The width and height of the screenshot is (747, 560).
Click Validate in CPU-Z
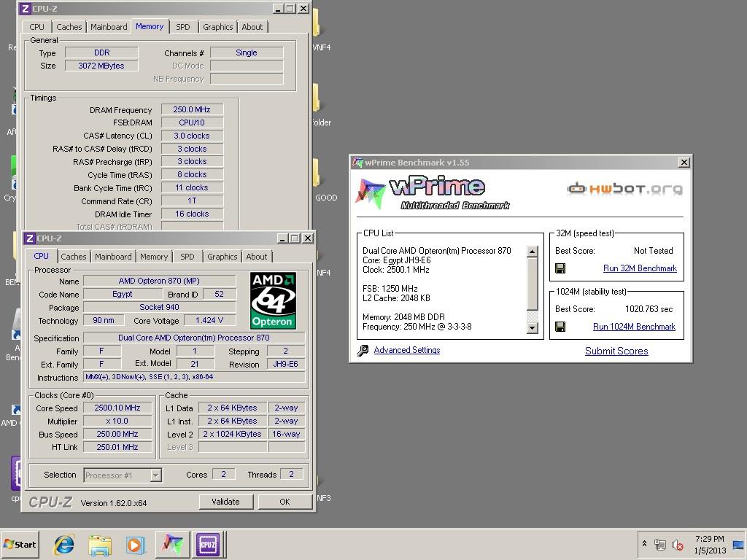[225, 502]
